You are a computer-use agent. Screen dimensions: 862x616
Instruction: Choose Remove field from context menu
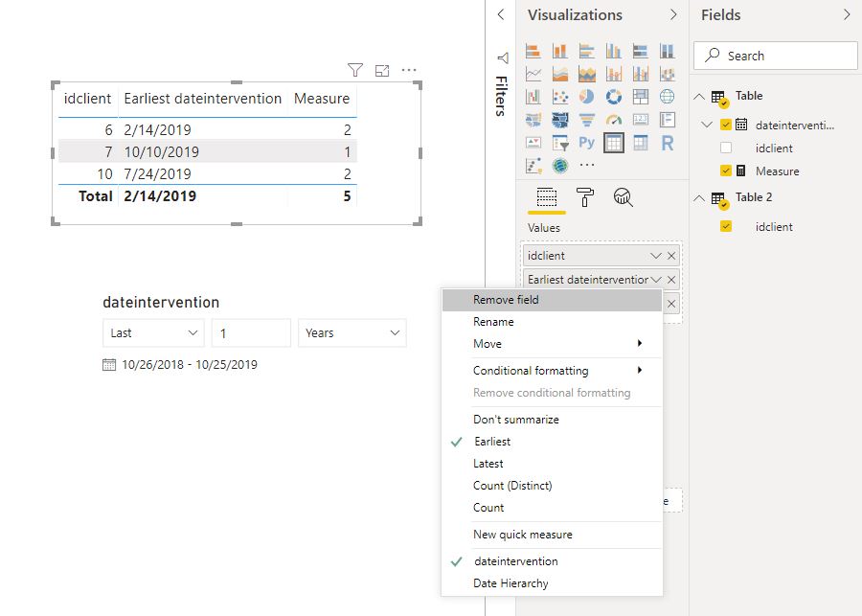(x=552, y=300)
